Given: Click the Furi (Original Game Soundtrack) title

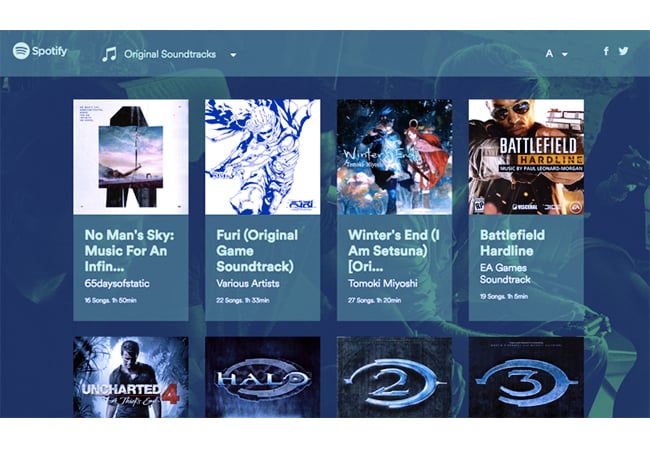Looking at the screenshot, I should (257, 251).
